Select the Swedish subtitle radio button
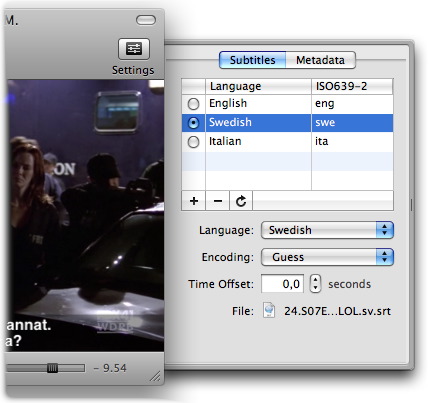The image size is (440, 403). [193, 123]
